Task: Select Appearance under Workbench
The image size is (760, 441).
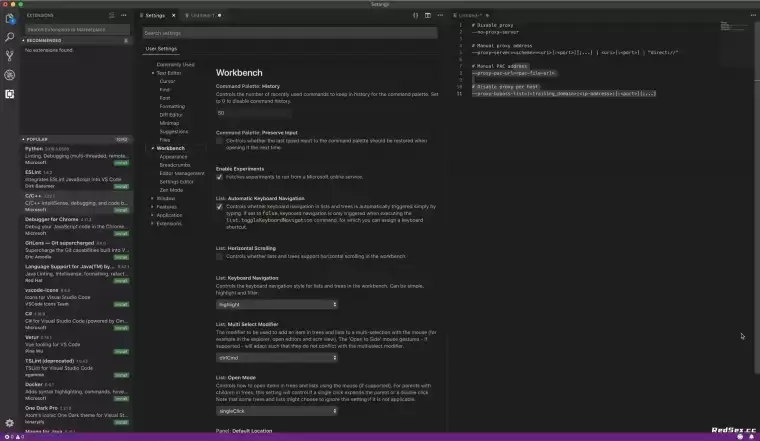Action: (x=173, y=157)
